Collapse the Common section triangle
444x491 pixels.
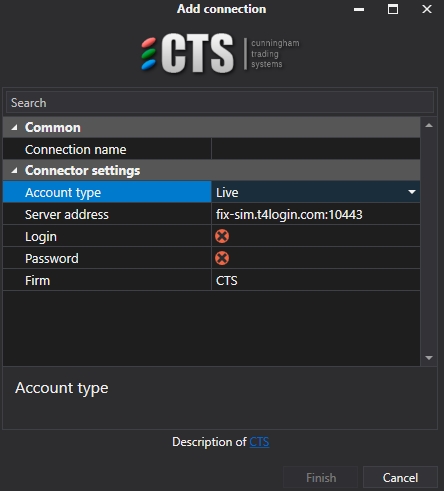pyautogui.click(x=14, y=127)
